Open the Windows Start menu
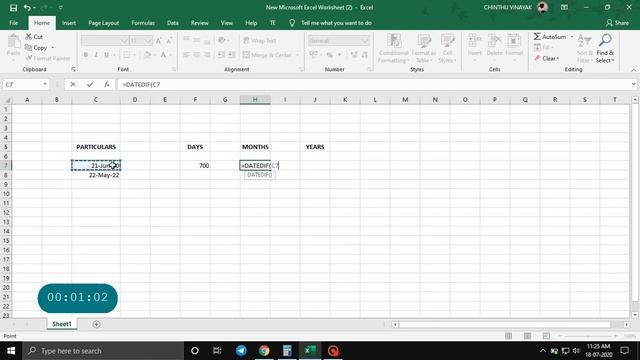 coord(11,351)
